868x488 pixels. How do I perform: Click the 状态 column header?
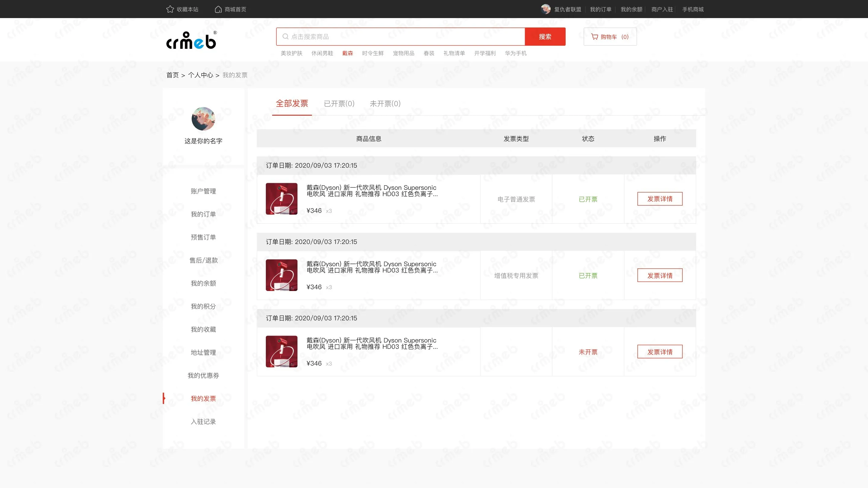coord(588,139)
